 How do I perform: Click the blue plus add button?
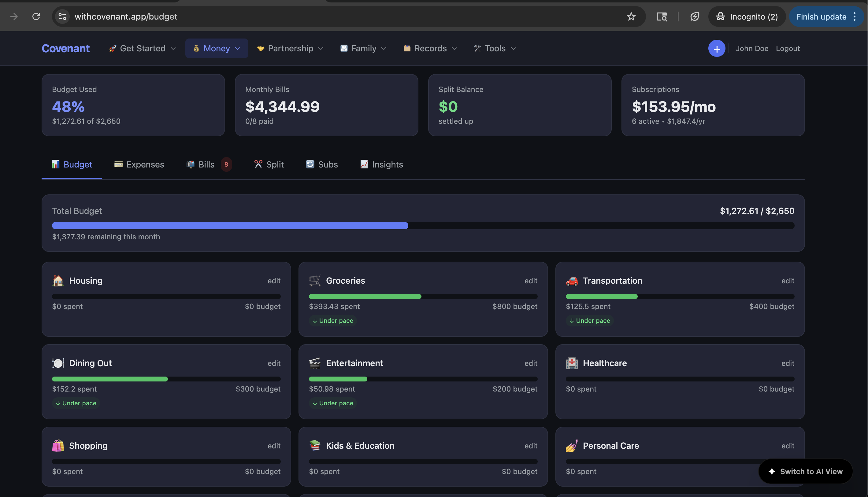pos(716,49)
